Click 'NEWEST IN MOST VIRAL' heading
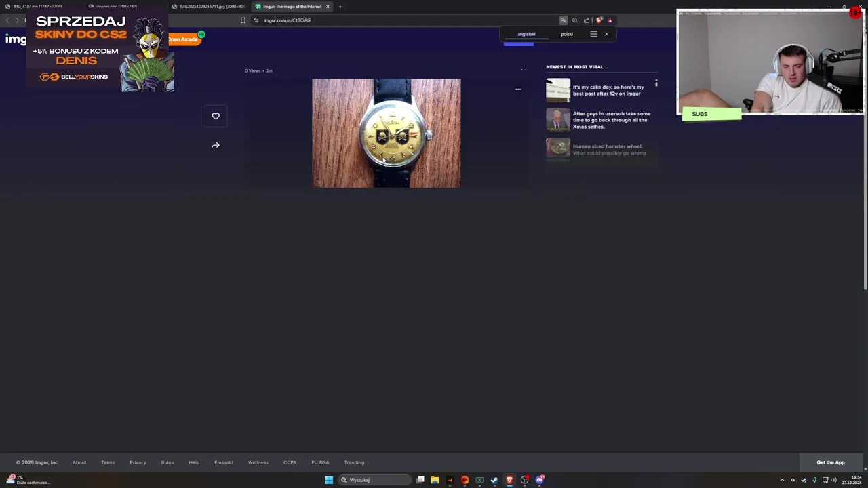The height and width of the screenshot is (488, 868). [574, 66]
